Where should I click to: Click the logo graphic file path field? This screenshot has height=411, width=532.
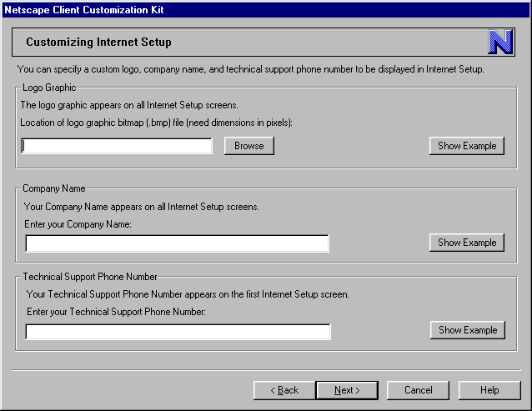pos(117,146)
